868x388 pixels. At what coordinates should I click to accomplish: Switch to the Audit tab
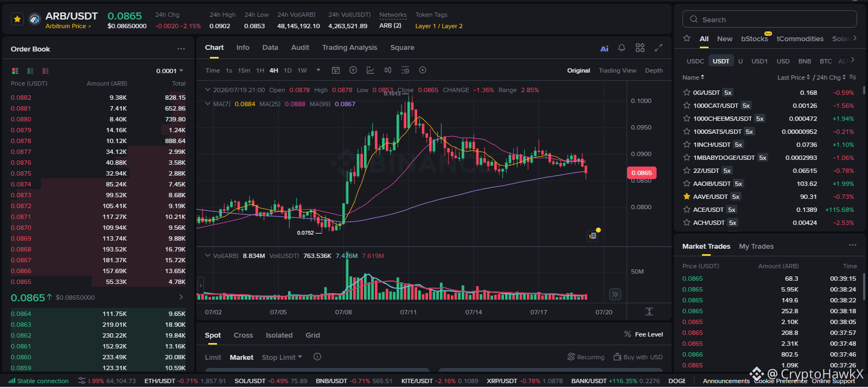(300, 48)
